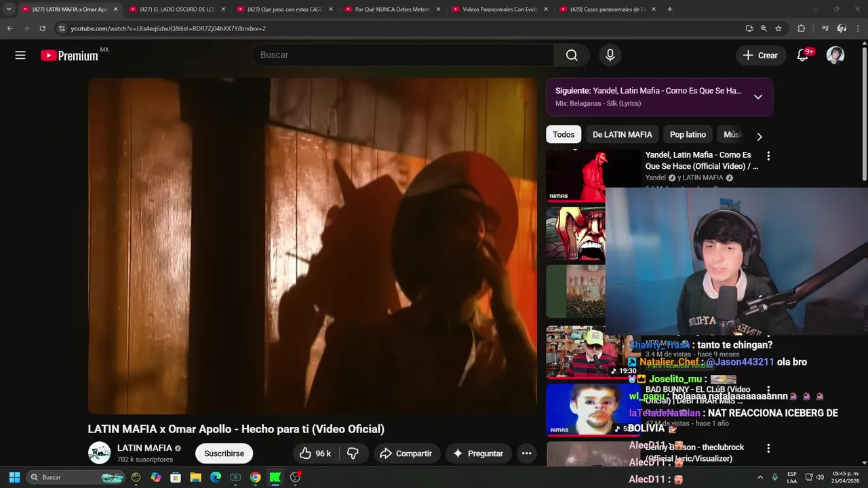Image resolution: width=868 pixels, height=488 pixels.
Task: Click the video player to pause
Action: click(312, 245)
